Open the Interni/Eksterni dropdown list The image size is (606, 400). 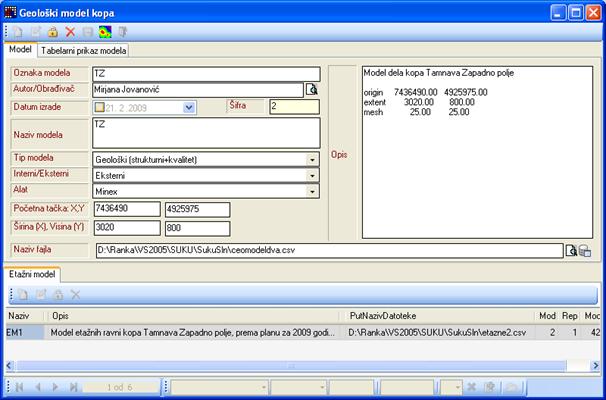312,174
